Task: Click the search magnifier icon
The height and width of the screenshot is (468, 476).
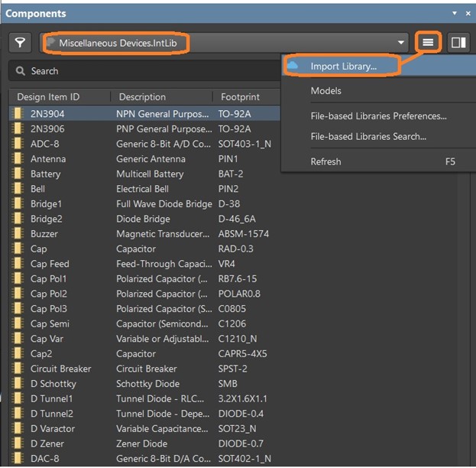Action: point(21,71)
